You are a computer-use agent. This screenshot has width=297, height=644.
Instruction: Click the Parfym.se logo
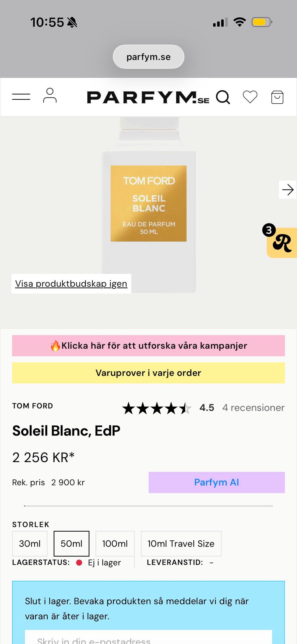pyautogui.click(x=148, y=97)
